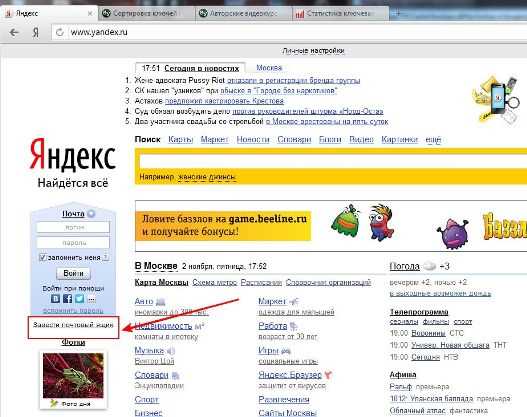Click the help question mark near remember me
The height and width of the screenshot is (417, 527).
106,257
